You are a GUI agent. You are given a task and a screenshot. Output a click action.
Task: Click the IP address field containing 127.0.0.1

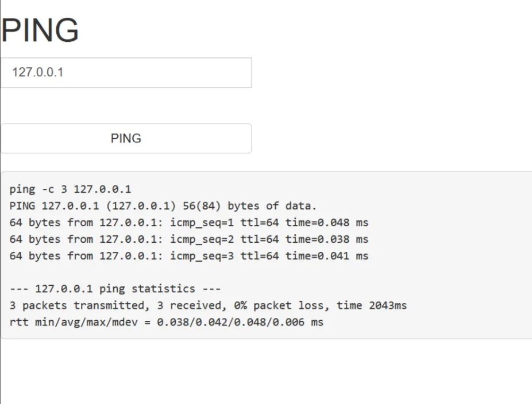pos(125,73)
